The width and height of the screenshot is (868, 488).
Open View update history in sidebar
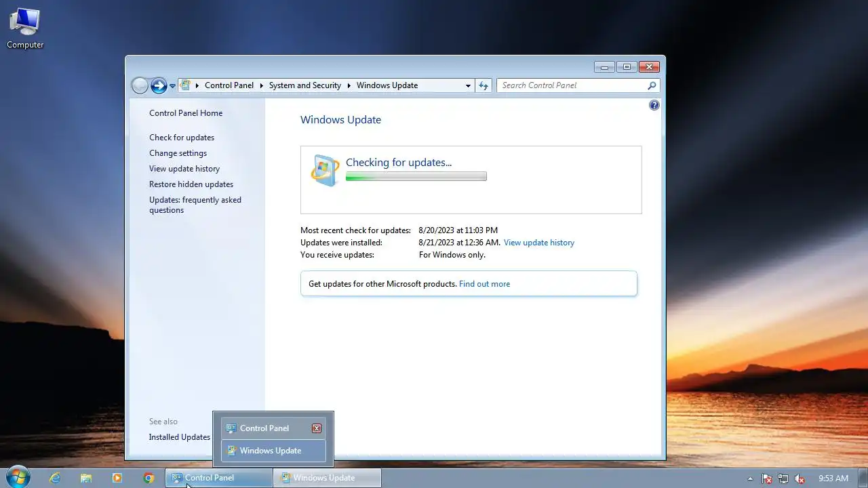184,169
